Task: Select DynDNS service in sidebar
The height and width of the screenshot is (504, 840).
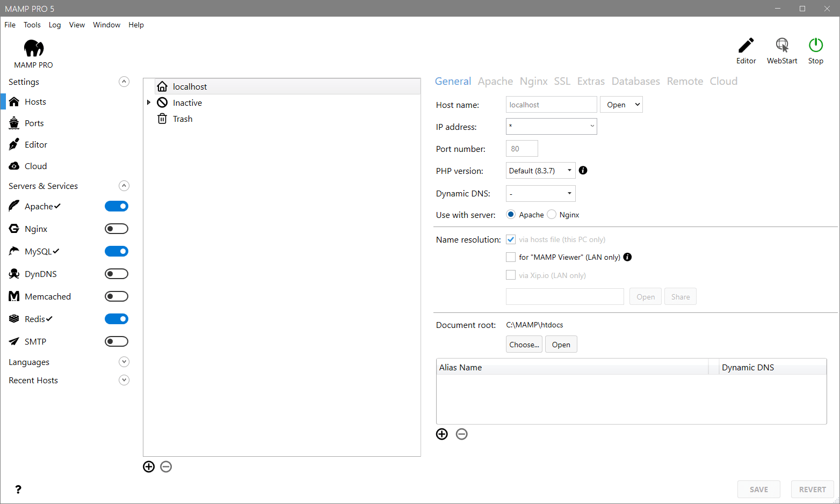Action: 41,274
